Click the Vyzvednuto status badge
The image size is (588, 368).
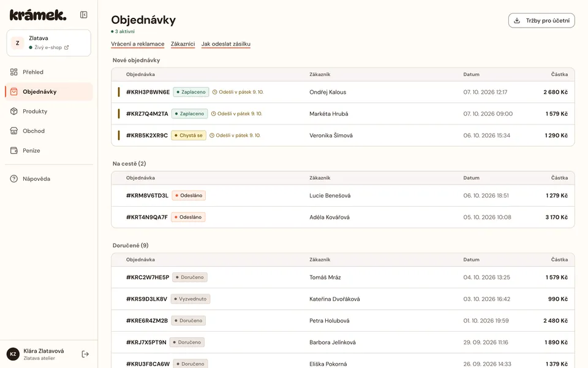coord(190,299)
